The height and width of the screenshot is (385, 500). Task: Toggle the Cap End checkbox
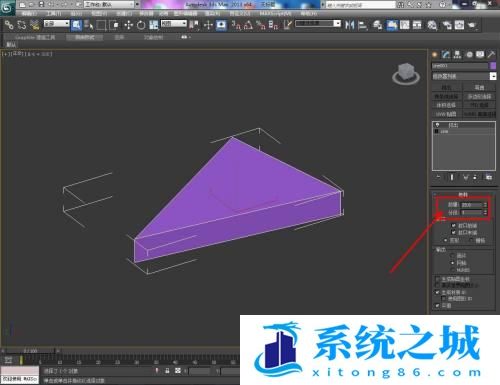point(453,232)
